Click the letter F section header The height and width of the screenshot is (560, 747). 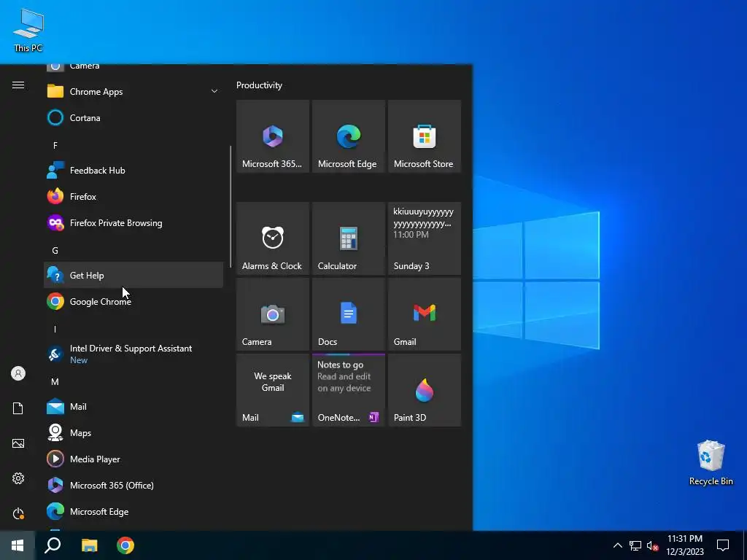pyautogui.click(x=55, y=145)
